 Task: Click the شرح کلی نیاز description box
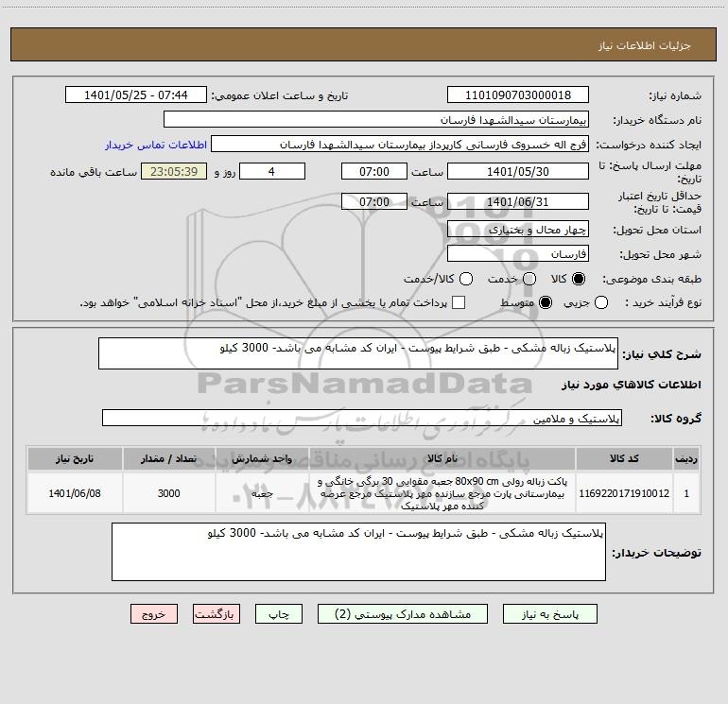point(358,353)
